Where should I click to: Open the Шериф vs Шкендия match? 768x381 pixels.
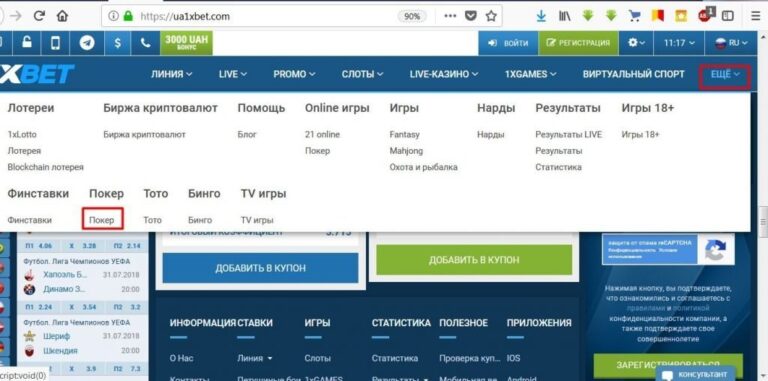(82, 343)
